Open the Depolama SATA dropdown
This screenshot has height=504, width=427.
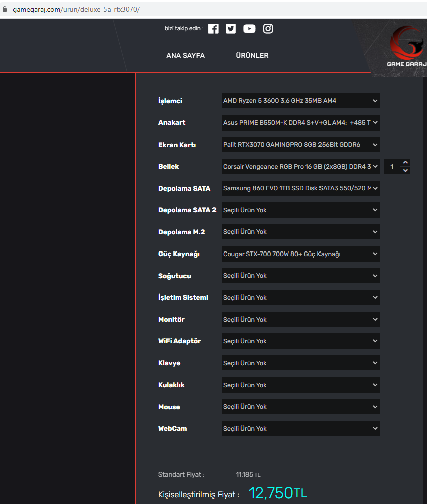click(300, 188)
